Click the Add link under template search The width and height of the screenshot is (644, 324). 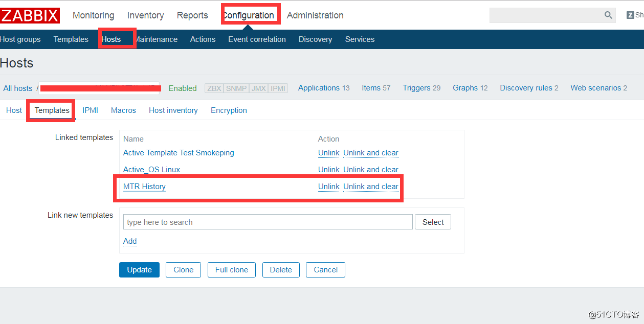(x=130, y=241)
